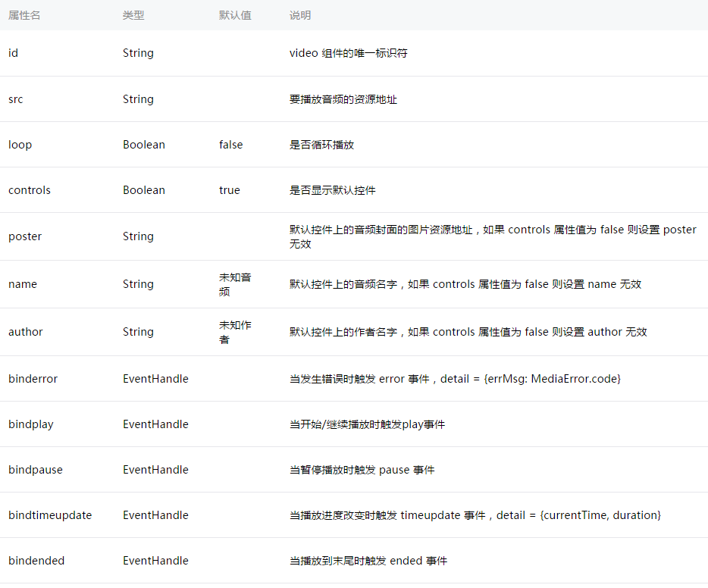Click String type in the name row
Image resolution: width=708 pixels, height=588 pixels.
[x=138, y=284]
